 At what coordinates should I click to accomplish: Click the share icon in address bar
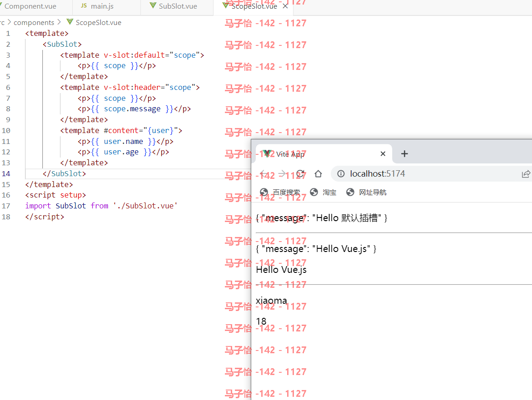tap(526, 174)
